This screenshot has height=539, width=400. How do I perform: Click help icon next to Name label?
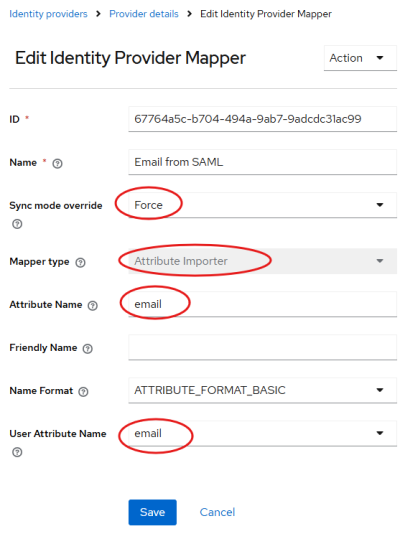point(57,164)
